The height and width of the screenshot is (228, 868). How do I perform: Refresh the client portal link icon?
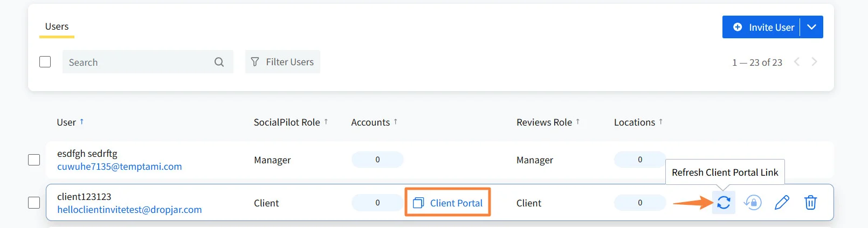(724, 203)
